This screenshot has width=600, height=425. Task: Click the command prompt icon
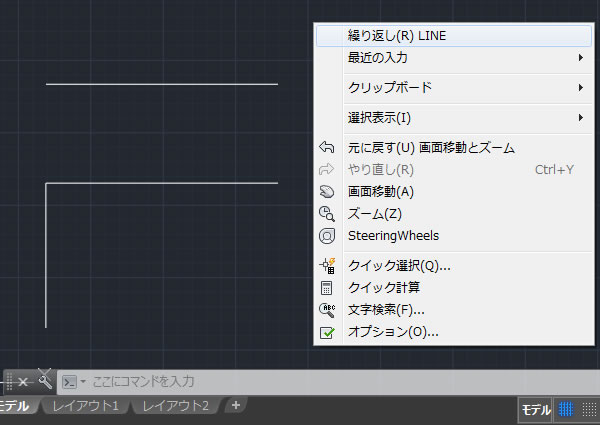pos(69,382)
